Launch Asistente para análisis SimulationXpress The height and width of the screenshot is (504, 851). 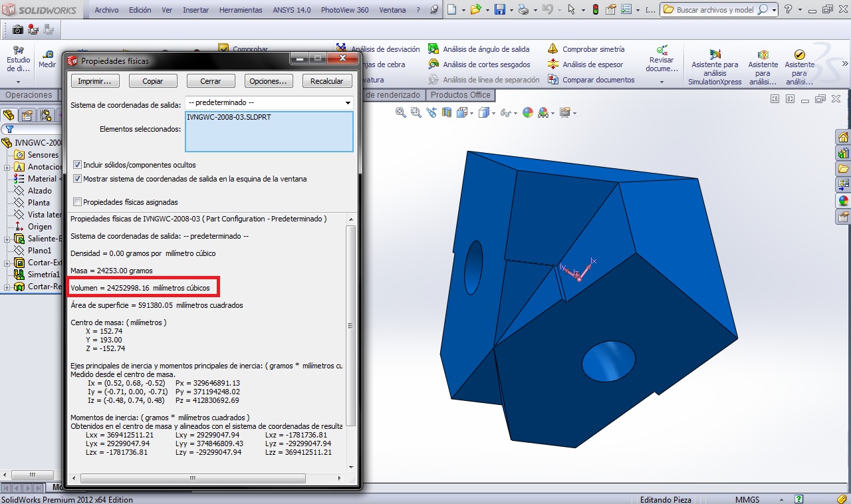[x=715, y=66]
